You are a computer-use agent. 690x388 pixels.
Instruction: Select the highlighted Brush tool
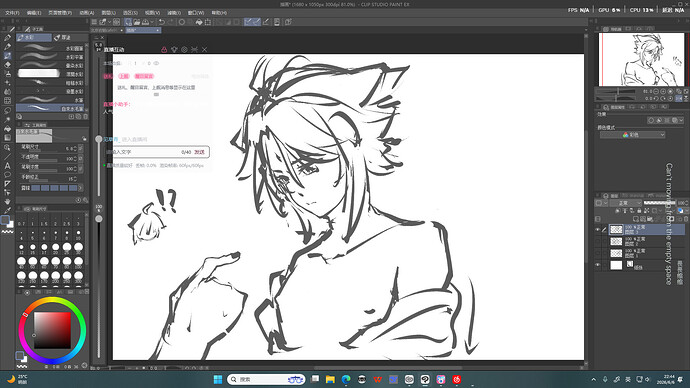(7, 56)
